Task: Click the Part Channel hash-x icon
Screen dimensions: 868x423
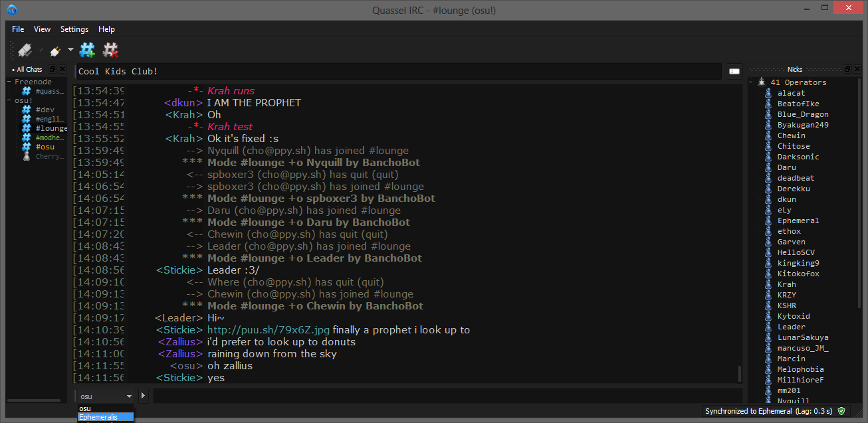Action: click(x=110, y=50)
